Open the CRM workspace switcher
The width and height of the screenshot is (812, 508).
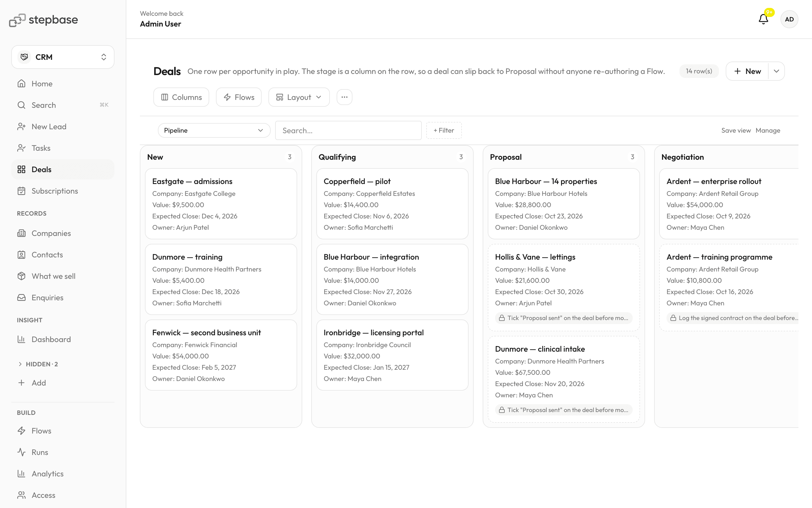click(63, 57)
